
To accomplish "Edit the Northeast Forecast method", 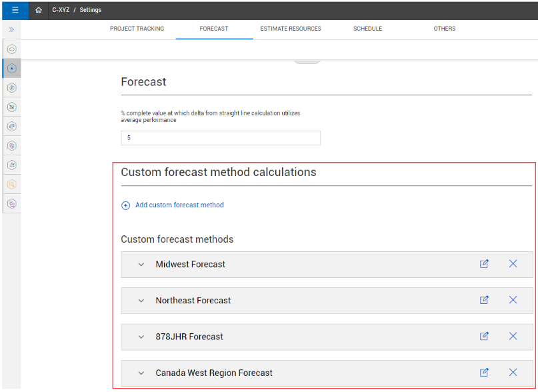I will pos(484,300).
